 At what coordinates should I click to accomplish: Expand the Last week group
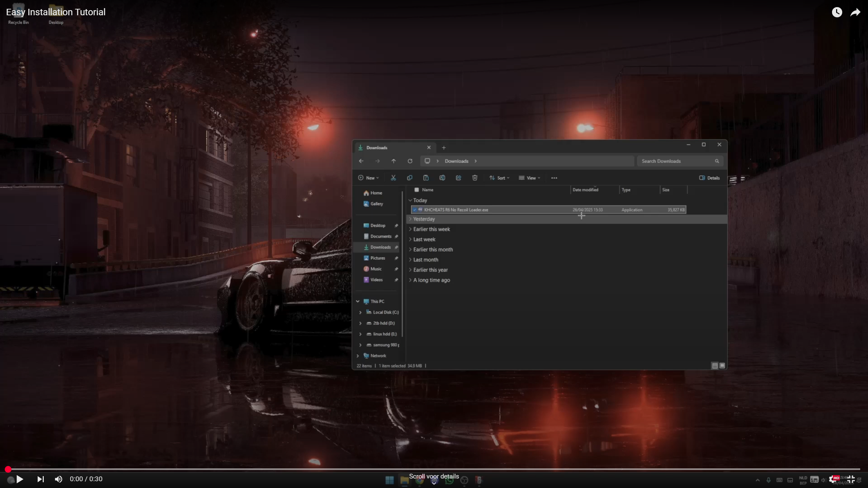(x=410, y=239)
